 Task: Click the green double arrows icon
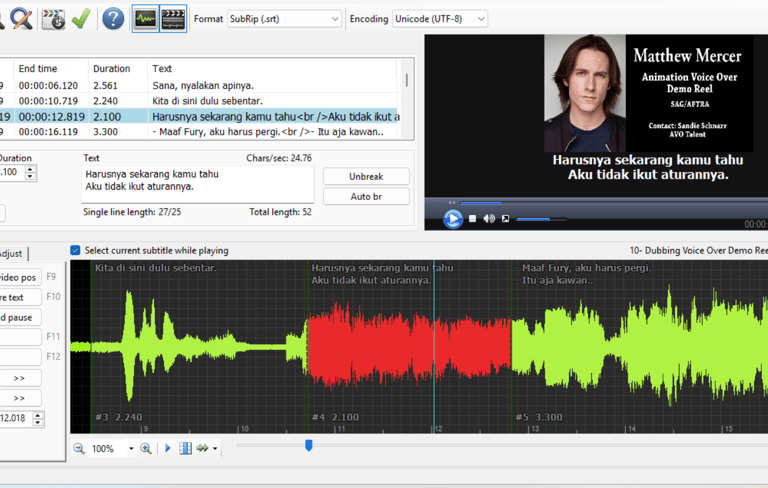tap(202, 448)
